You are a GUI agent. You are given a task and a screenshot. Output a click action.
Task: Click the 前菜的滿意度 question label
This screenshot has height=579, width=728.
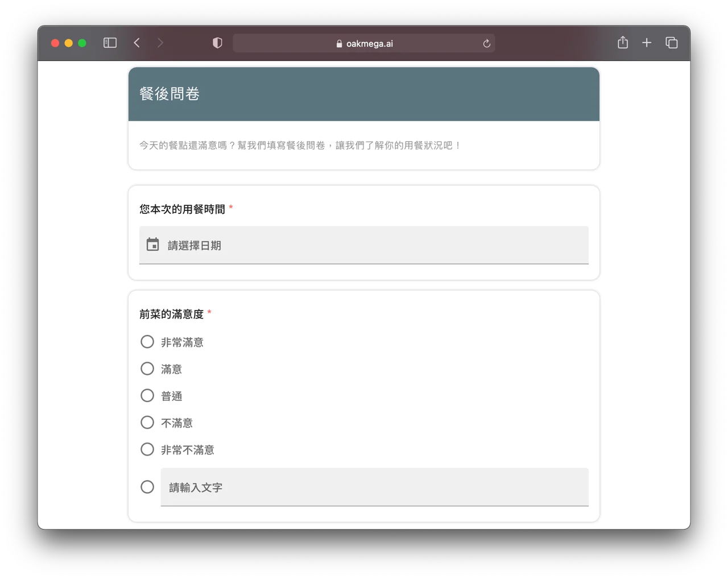[172, 314]
